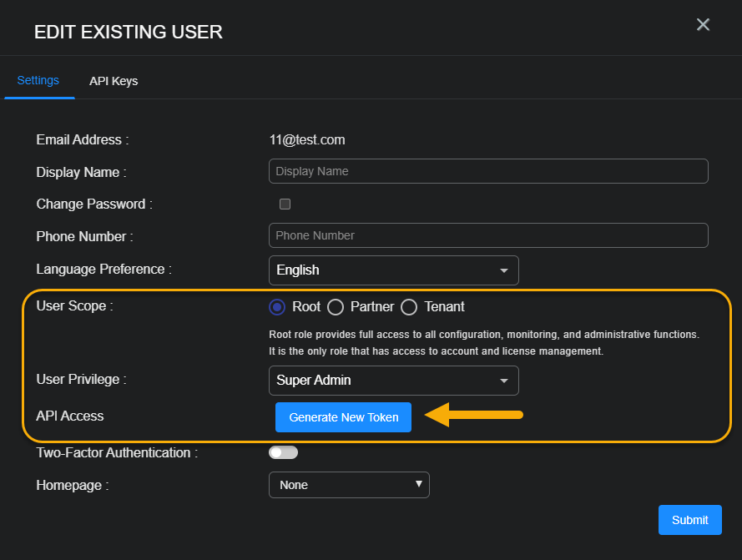
Task: Enable the Change Password checkbox
Action: pyautogui.click(x=285, y=204)
